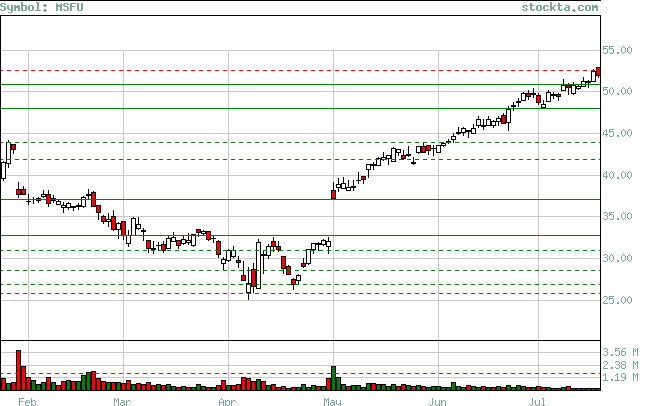Click the Jun month label
This screenshot has height=406, width=655.
(x=437, y=402)
